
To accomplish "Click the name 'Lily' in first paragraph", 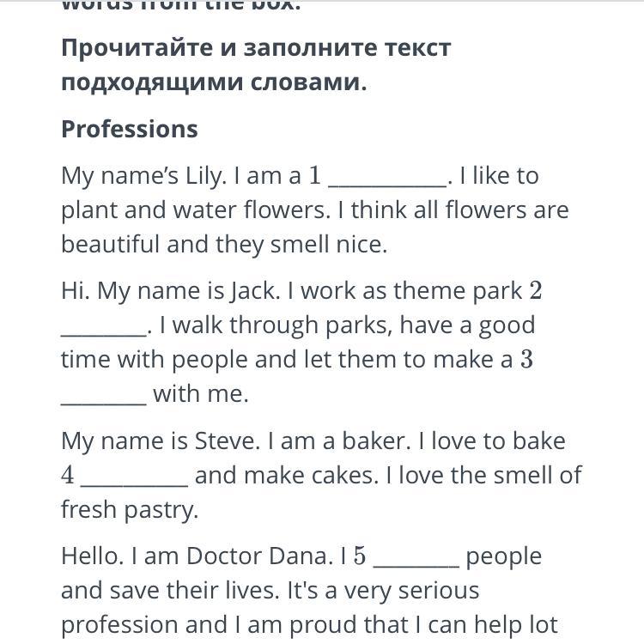I will pos(204,175).
